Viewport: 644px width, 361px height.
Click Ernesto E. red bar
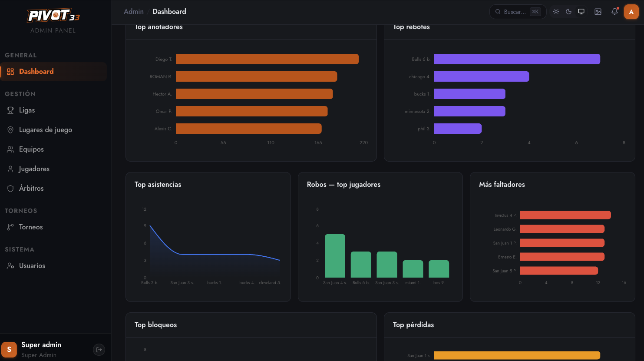562,257
